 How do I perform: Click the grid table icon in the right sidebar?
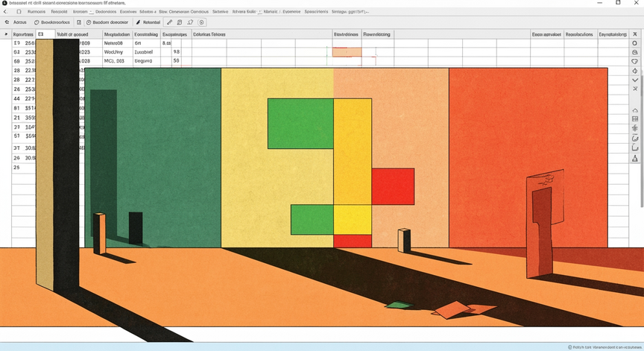[x=635, y=119]
